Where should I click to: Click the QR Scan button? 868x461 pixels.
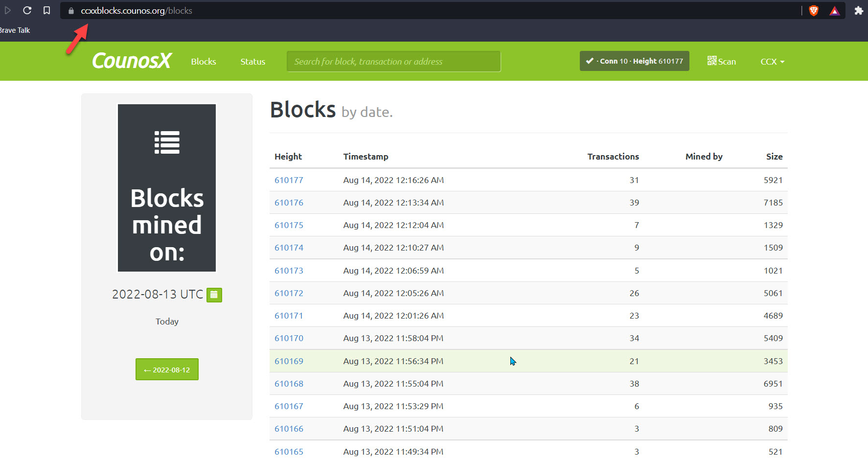click(x=721, y=61)
